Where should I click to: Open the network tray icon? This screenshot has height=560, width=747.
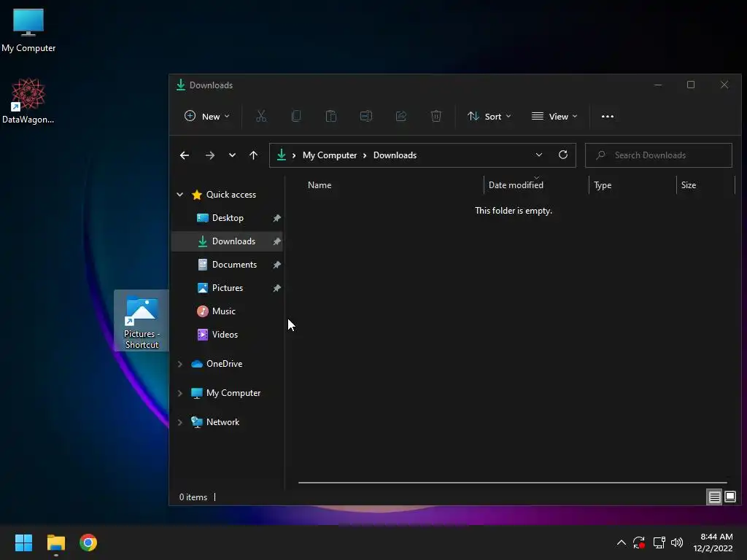[x=659, y=542]
